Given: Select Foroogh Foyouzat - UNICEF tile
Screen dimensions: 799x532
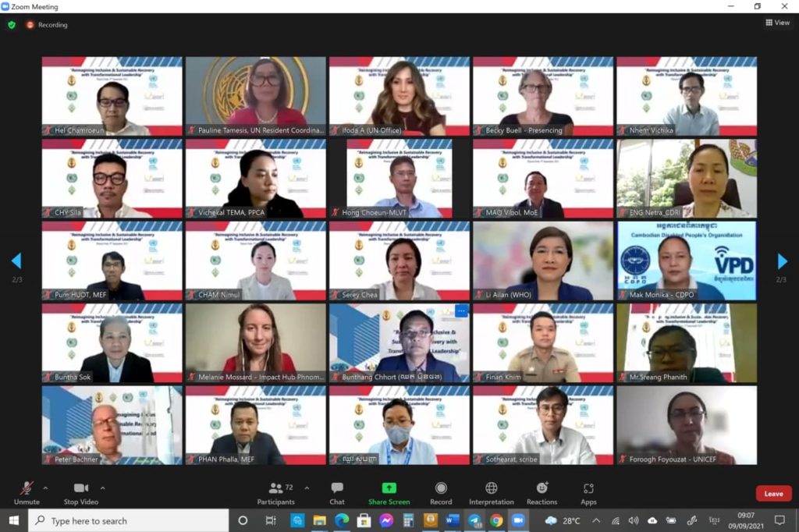Looking at the screenshot, I should [687, 425].
